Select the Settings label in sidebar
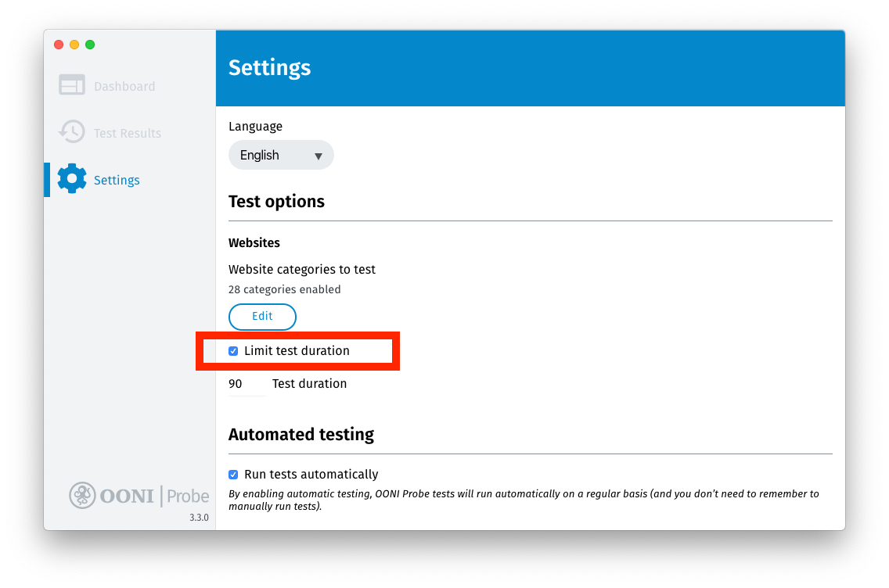 coord(117,180)
